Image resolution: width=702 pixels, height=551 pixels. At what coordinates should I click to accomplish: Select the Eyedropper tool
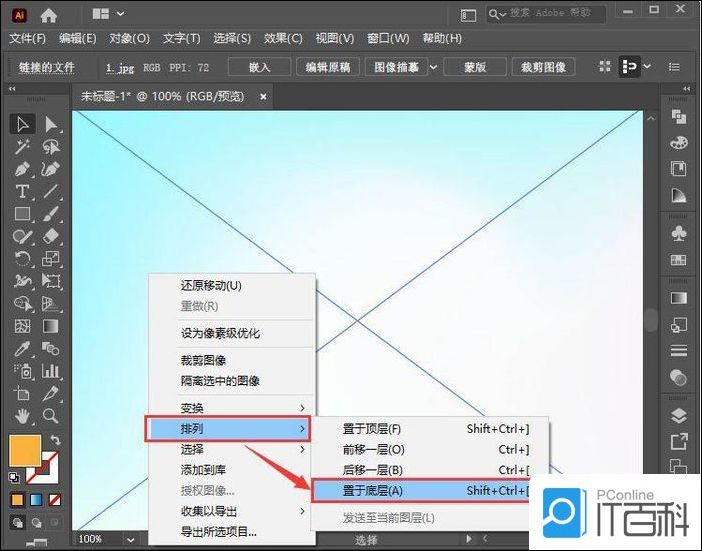tap(22, 349)
